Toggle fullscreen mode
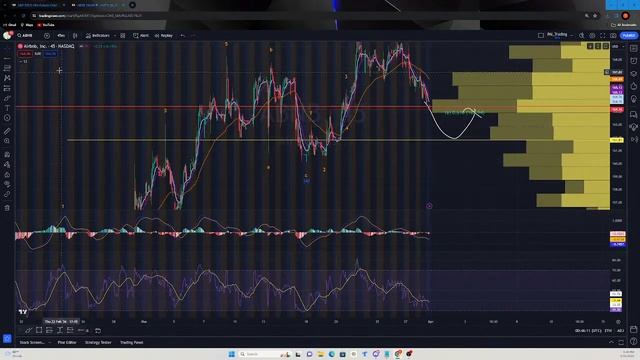Screen dimensions: 640x360 coord(602,36)
